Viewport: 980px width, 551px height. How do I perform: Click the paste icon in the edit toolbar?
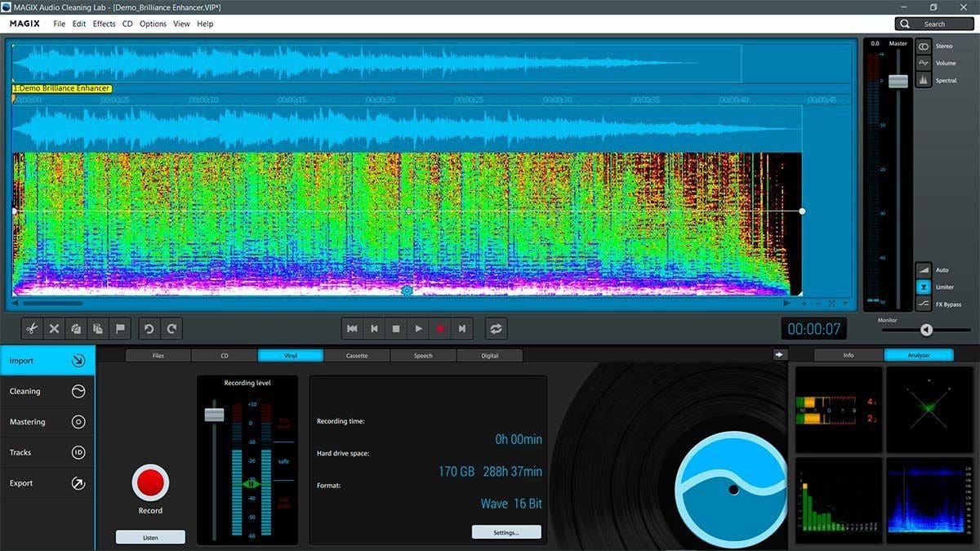98,329
